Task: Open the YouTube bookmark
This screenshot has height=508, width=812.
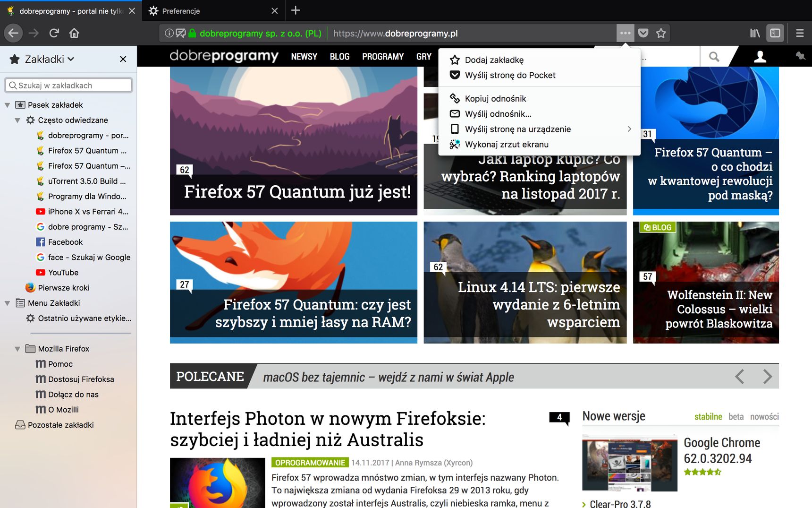Action: click(58, 273)
